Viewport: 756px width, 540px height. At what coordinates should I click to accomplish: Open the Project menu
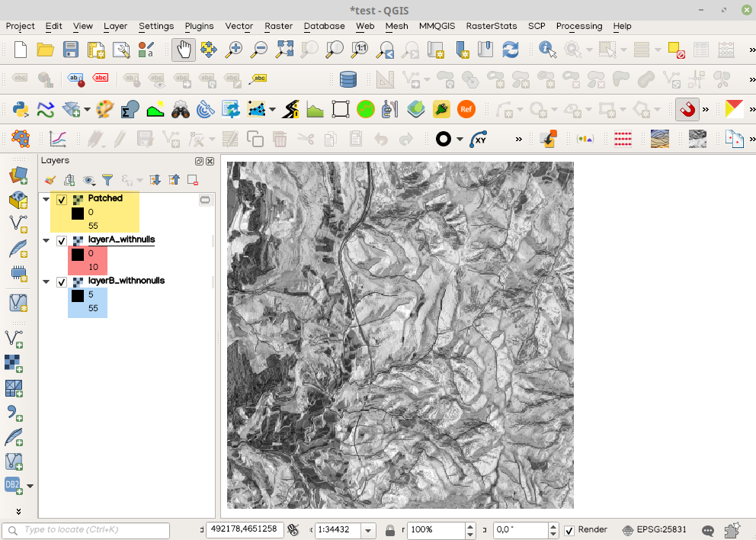pos(21,26)
